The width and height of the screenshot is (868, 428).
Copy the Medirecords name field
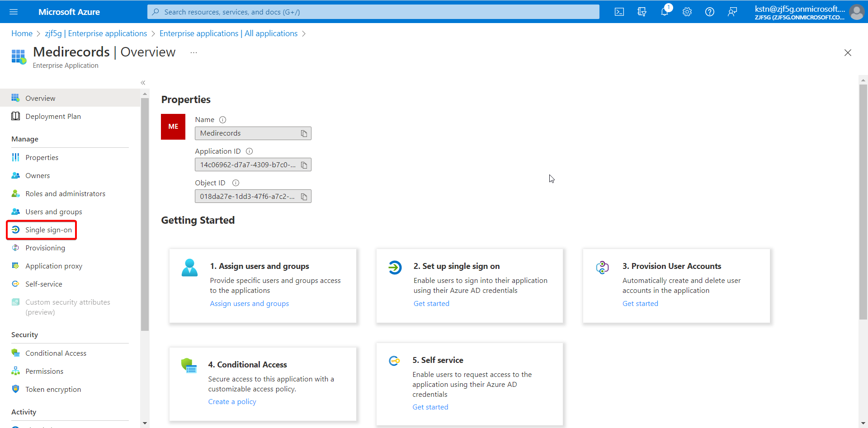[x=304, y=133]
